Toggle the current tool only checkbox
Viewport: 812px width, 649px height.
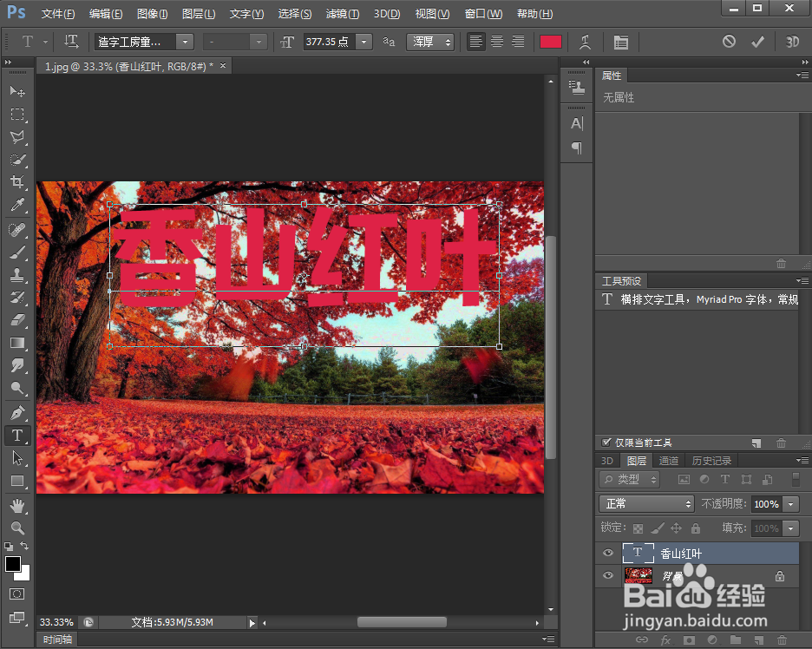coord(606,442)
